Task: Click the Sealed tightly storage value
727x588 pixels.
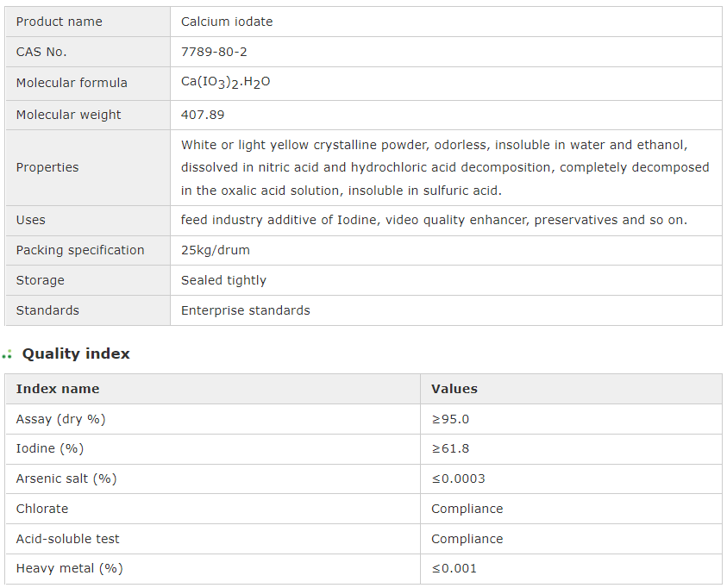Action: (x=223, y=280)
